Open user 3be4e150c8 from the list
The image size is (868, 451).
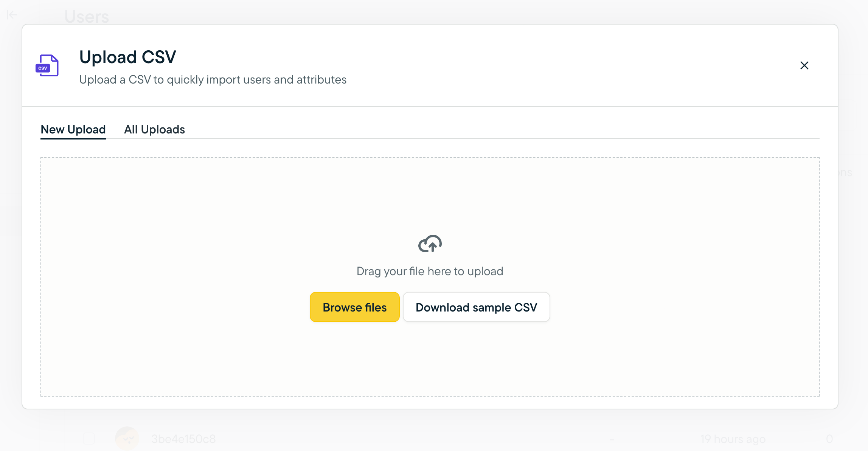(x=183, y=439)
